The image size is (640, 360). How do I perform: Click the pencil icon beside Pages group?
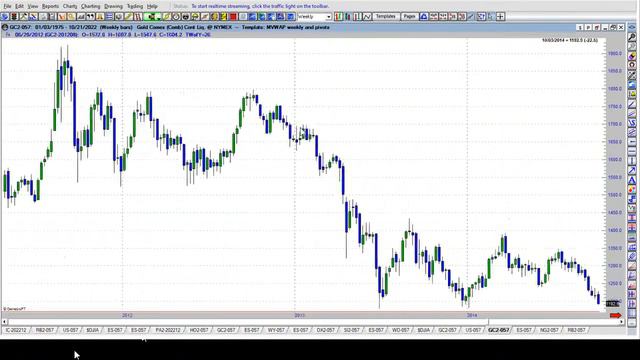coord(471,17)
